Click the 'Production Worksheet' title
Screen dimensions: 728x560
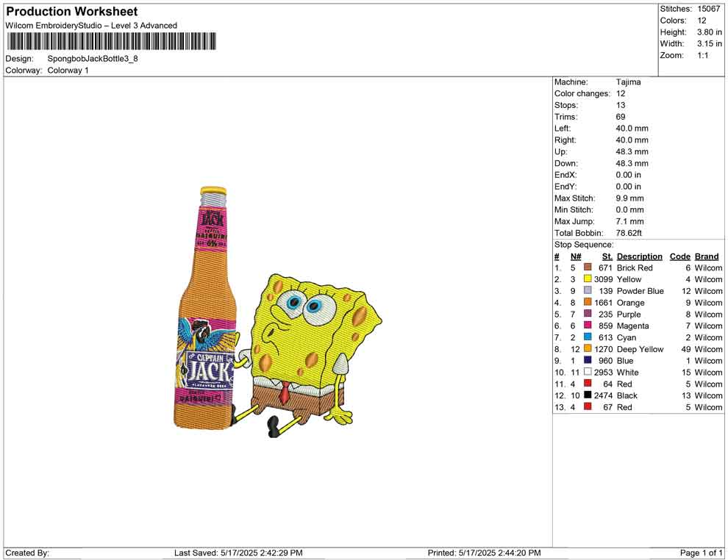(x=72, y=12)
